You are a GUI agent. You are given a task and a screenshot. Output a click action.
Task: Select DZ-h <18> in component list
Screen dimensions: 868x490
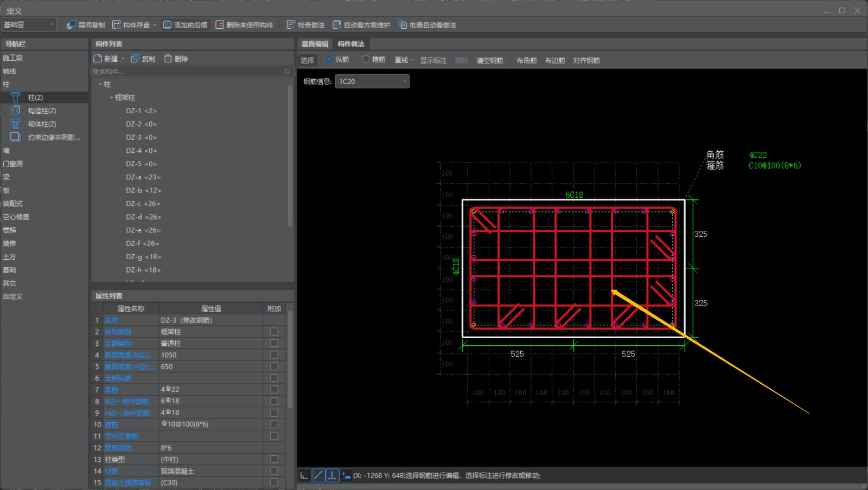[x=143, y=270]
